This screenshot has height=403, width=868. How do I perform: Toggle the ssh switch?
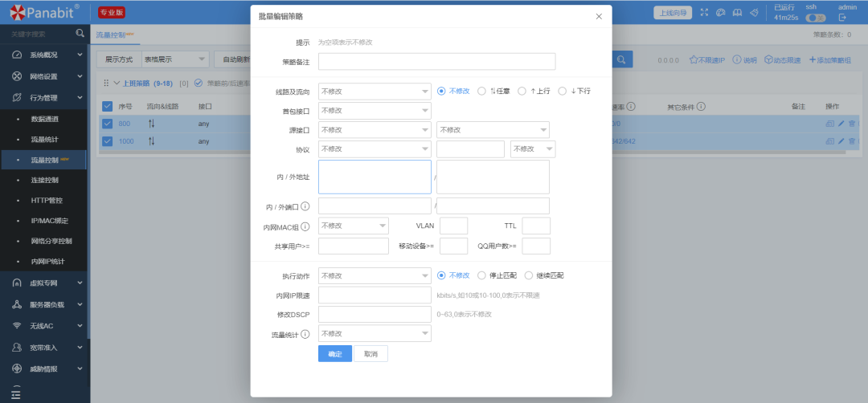pos(815,18)
